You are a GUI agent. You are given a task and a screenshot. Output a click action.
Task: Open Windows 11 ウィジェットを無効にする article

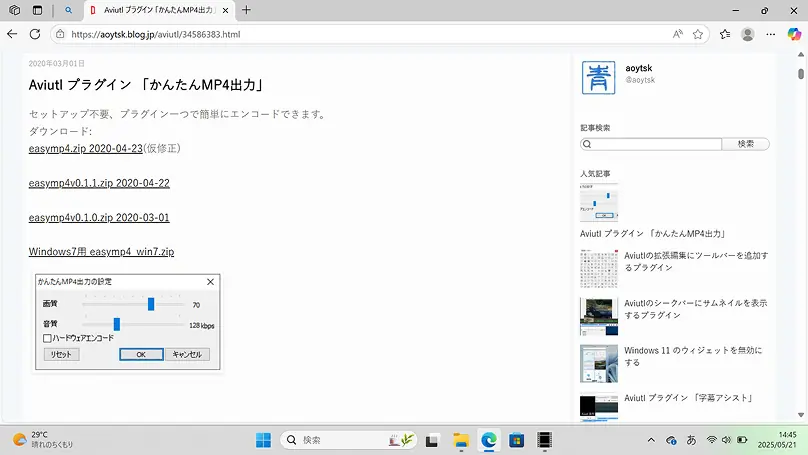click(x=693, y=356)
